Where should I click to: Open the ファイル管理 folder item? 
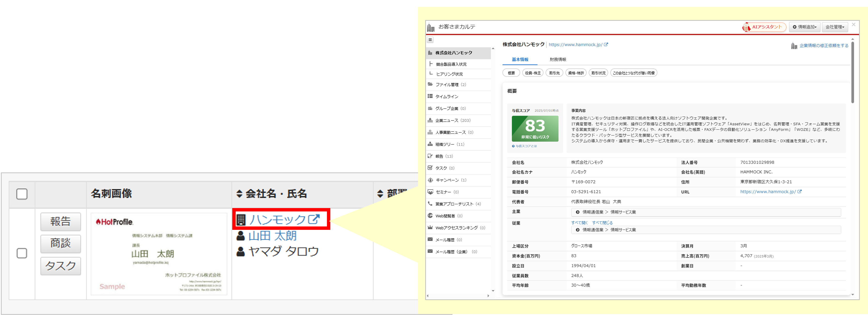tap(446, 84)
